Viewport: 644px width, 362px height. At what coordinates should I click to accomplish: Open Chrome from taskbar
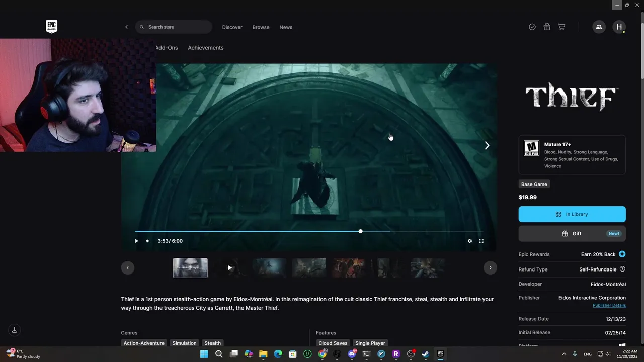click(x=322, y=354)
